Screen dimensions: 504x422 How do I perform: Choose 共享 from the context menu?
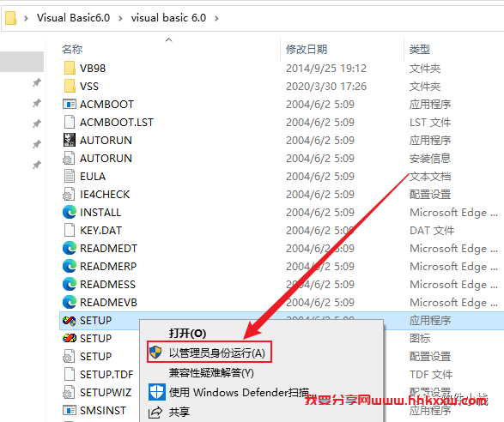click(x=179, y=412)
